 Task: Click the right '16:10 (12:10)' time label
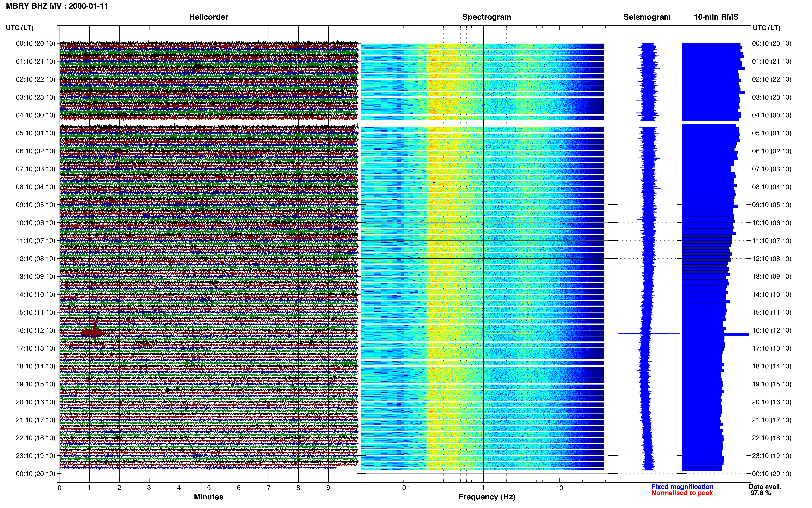tap(772, 330)
